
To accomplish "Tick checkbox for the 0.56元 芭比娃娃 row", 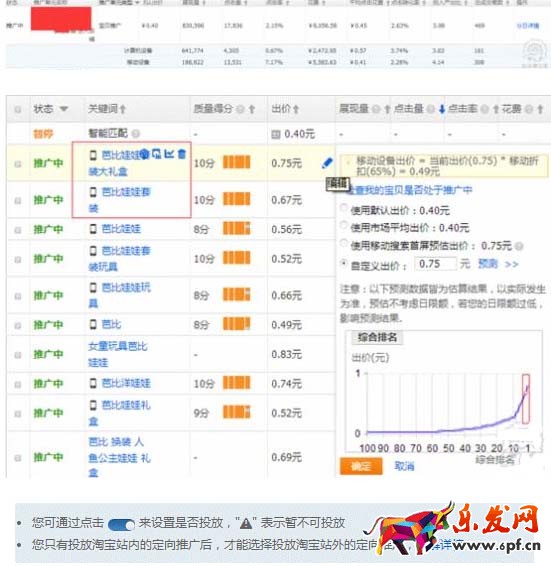I will coord(17,230).
